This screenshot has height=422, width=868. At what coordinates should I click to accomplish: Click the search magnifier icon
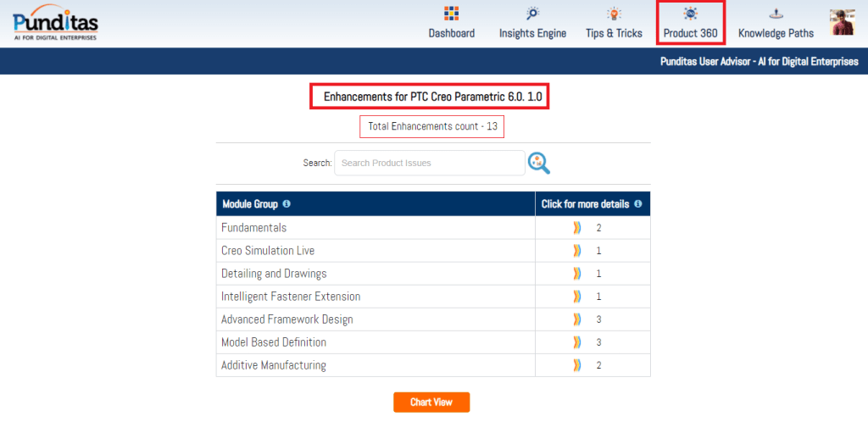point(538,163)
